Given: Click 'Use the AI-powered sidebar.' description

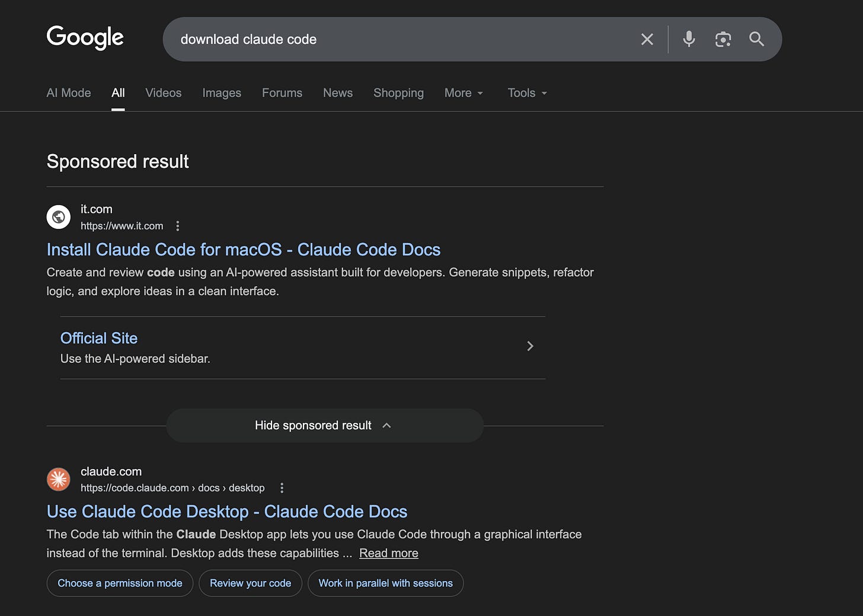Looking at the screenshot, I should point(135,359).
